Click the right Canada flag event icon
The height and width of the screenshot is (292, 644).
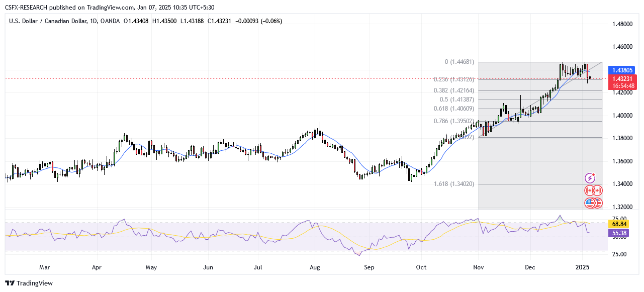pos(597,190)
